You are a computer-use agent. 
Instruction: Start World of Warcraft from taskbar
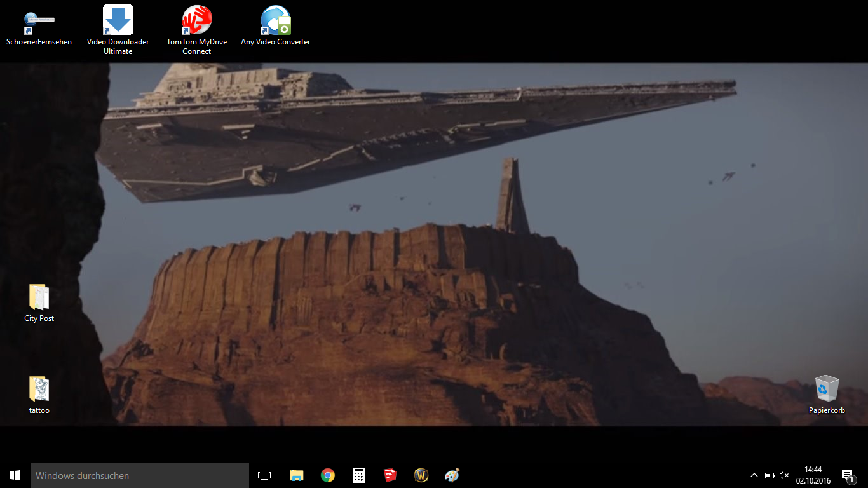[421, 475]
